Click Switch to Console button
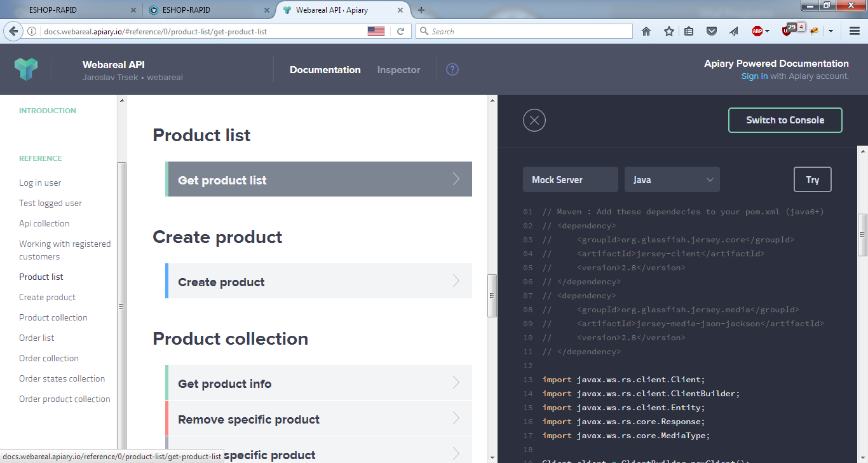This screenshot has width=868, height=463. [785, 120]
